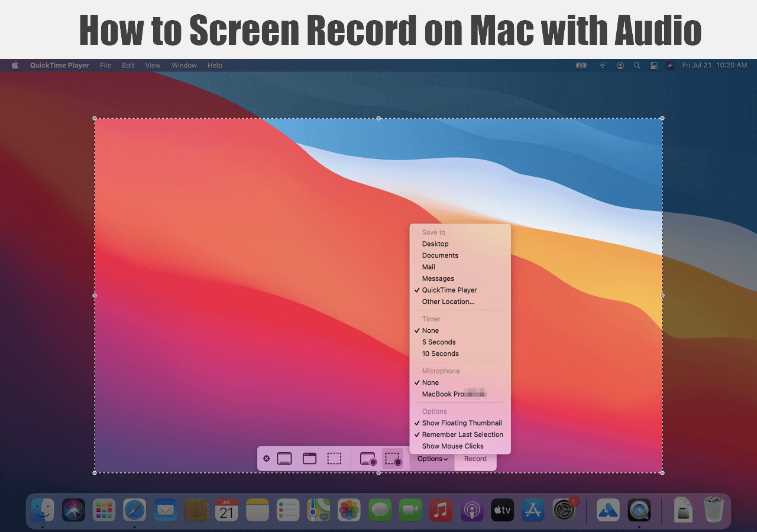Click the Wi-Fi status icon
This screenshot has height=532, width=757.
tap(603, 66)
